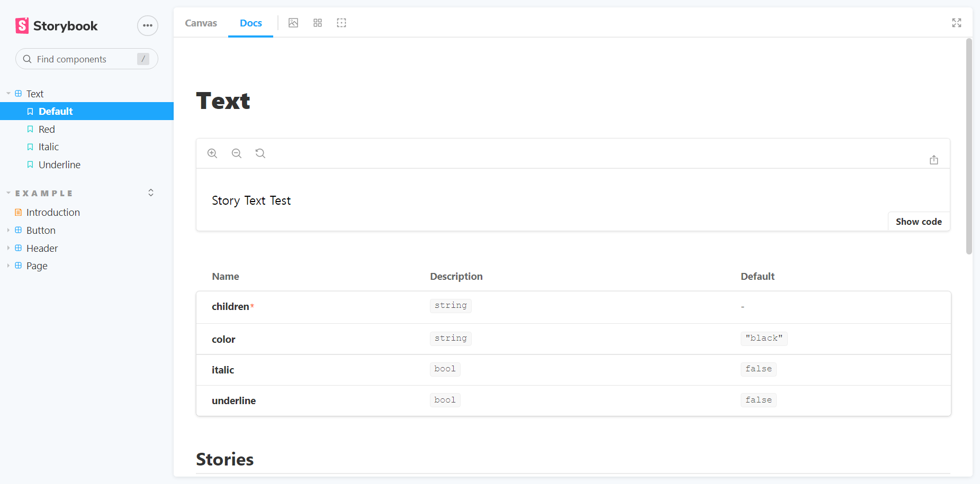
Task: Click the "black" default value
Action: 764,339
